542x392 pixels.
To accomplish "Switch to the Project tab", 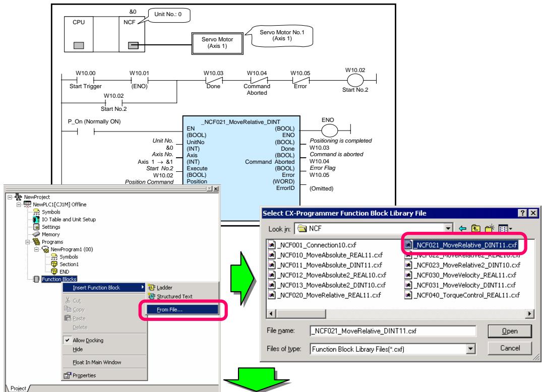I will (18, 388).
